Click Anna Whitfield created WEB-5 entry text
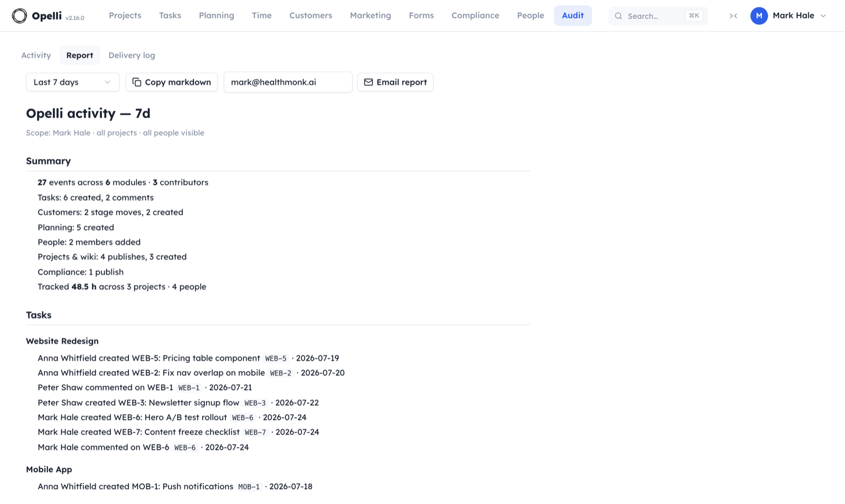Viewport: 845px width, 504px height. pos(149,358)
